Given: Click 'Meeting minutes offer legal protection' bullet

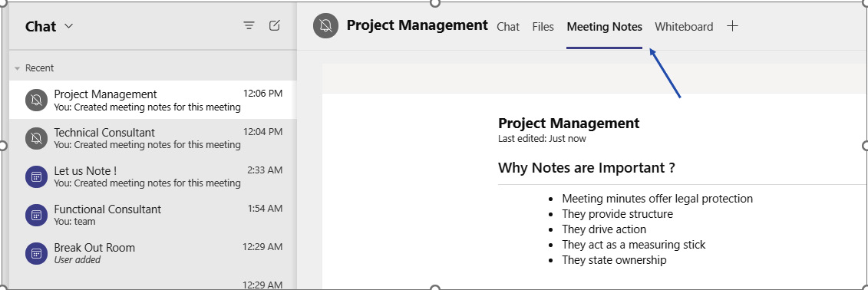Looking at the screenshot, I should [657, 199].
